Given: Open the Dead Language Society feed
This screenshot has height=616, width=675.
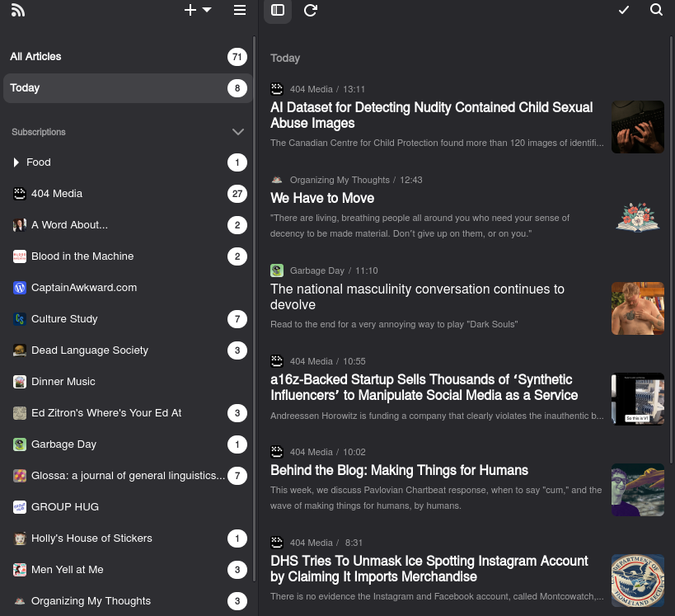Looking at the screenshot, I should pyautogui.click(x=89, y=350).
